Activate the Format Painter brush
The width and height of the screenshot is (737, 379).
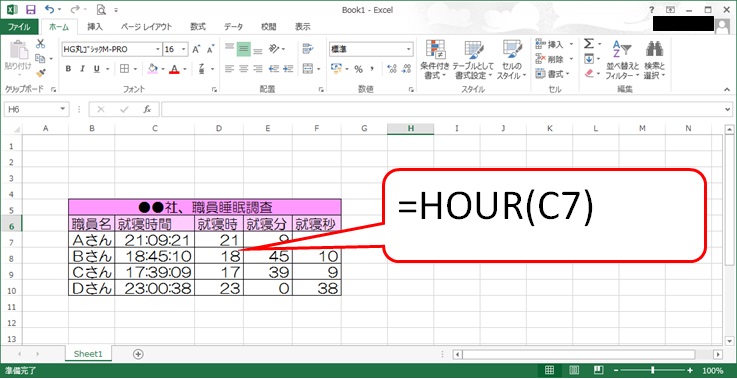(x=40, y=73)
